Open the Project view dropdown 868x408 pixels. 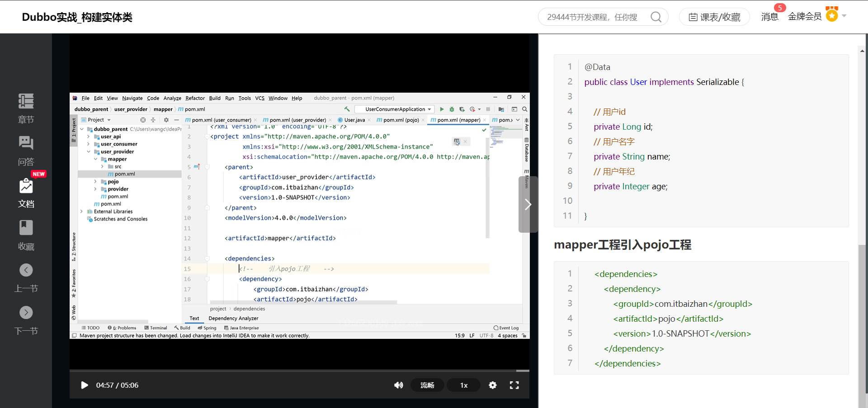click(96, 120)
